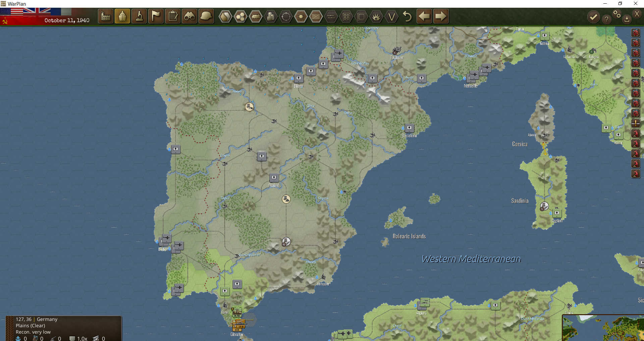Select the Rome city marker
The width and height of the screenshot is (644, 341).
[618, 135]
